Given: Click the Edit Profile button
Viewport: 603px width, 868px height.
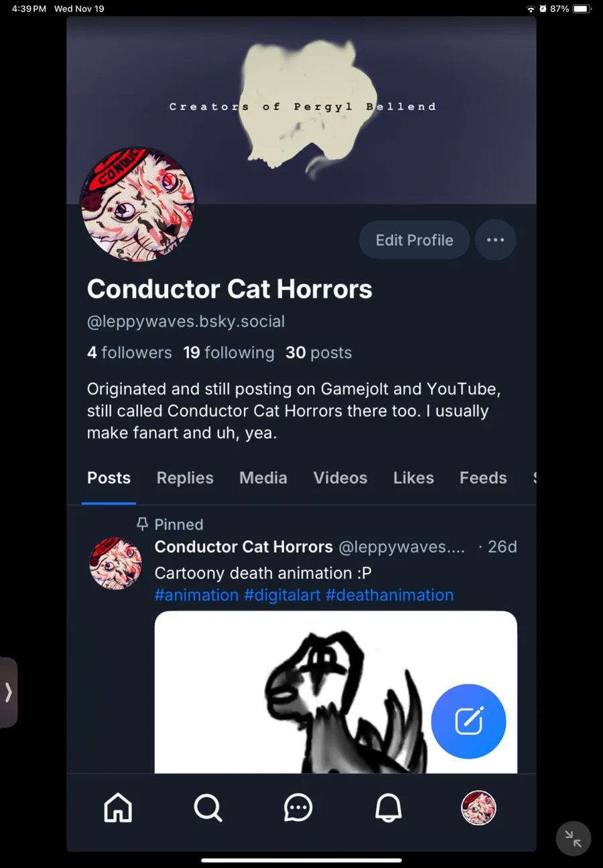Looking at the screenshot, I should [x=414, y=240].
